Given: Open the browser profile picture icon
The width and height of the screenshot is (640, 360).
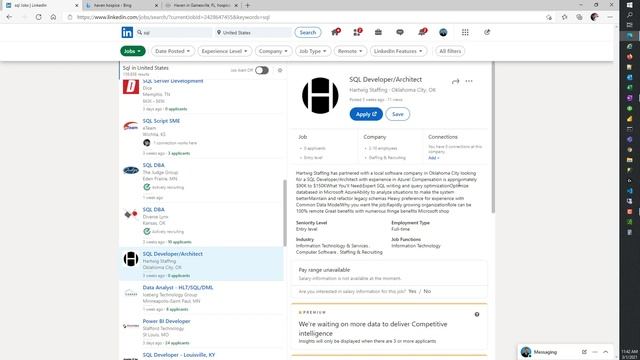Looking at the screenshot, I should (x=594, y=17).
